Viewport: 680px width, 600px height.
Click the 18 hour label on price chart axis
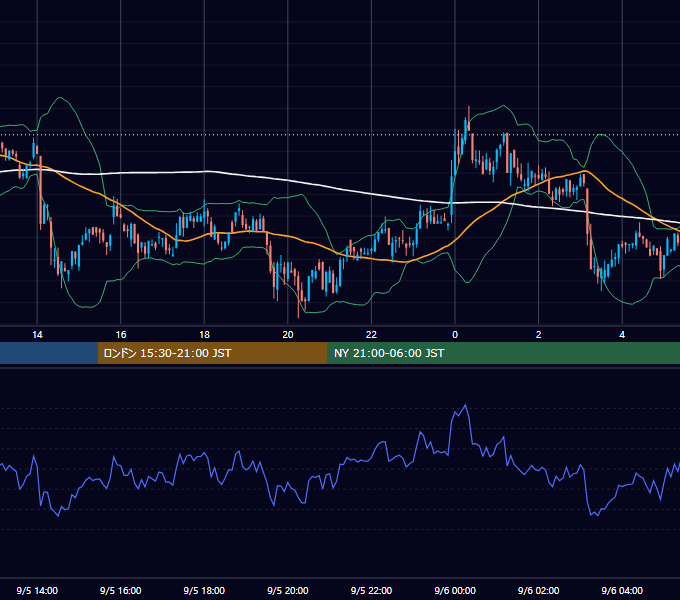click(204, 335)
